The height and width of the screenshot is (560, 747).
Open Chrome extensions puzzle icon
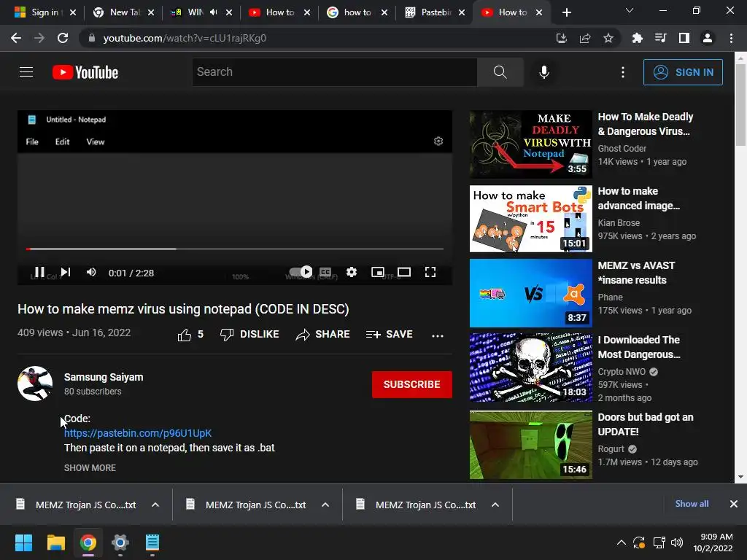[638, 38]
